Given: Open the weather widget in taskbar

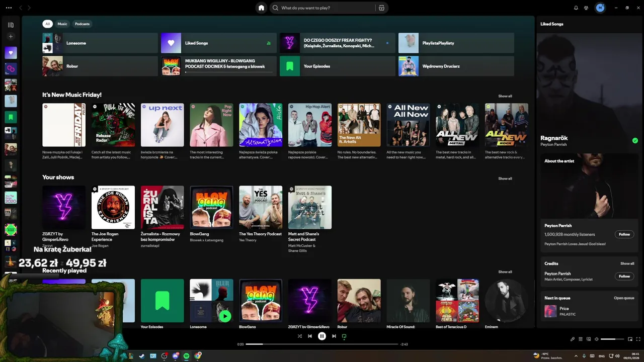Looking at the screenshot, I should point(548,356).
